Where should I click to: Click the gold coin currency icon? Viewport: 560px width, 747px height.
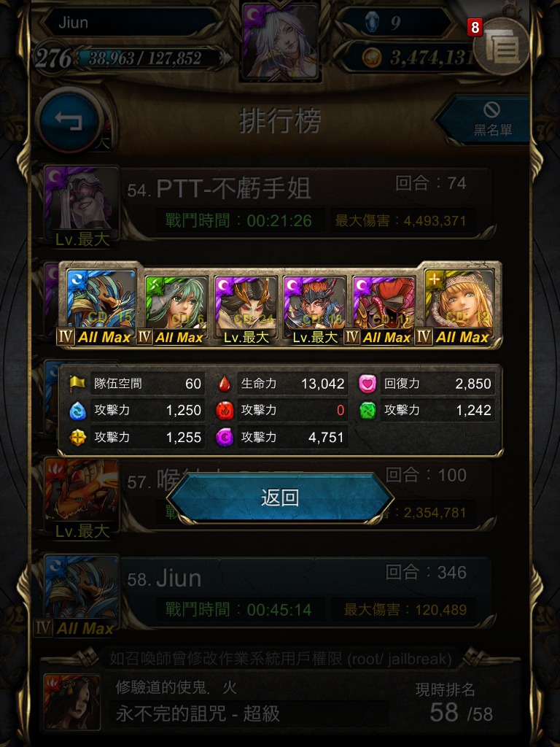pyautogui.click(x=371, y=58)
